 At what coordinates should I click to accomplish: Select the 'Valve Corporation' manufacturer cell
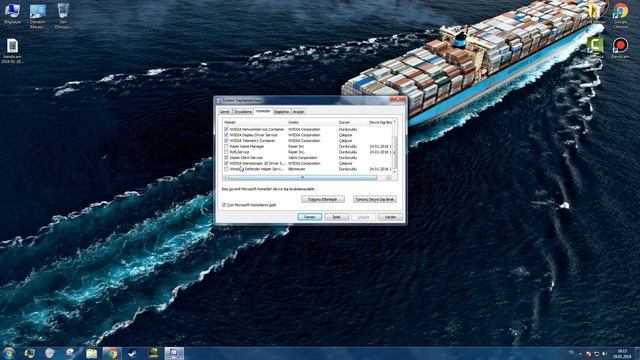click(x=302, y=158)
